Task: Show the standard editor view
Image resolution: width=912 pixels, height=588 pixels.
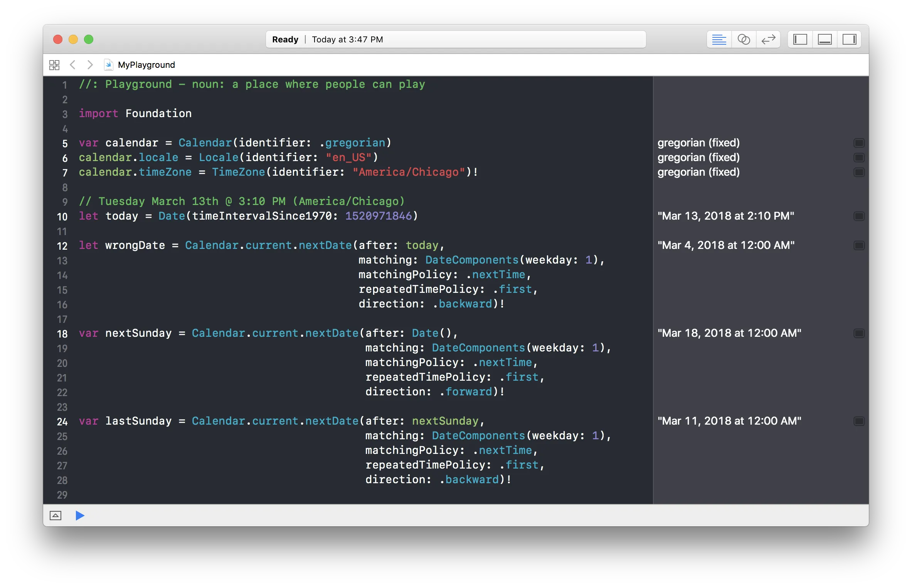Action: [x=719, y=39]
